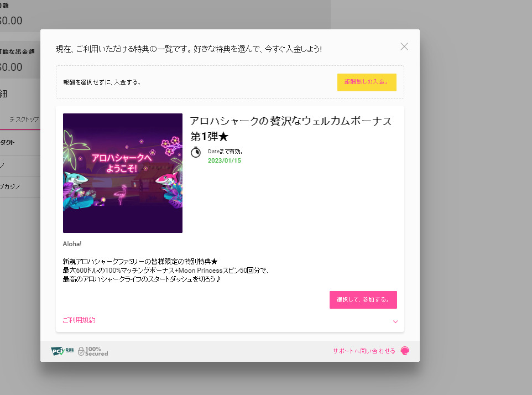Viewport: 532px width, 395px height.
Task: Click the line mentioning Moon Princess spins
Action: 165,271
